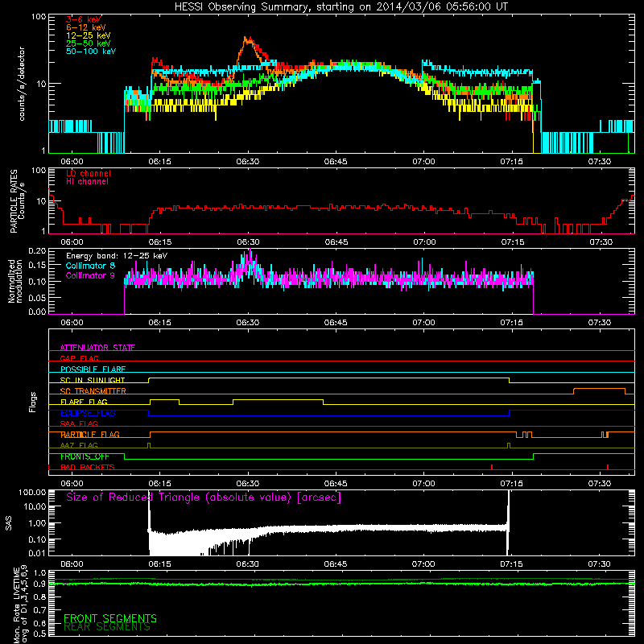Click the "Mon. Rate LIVETIME" axis label
Screen dimensions: 644x644
[x=17, y=605]
